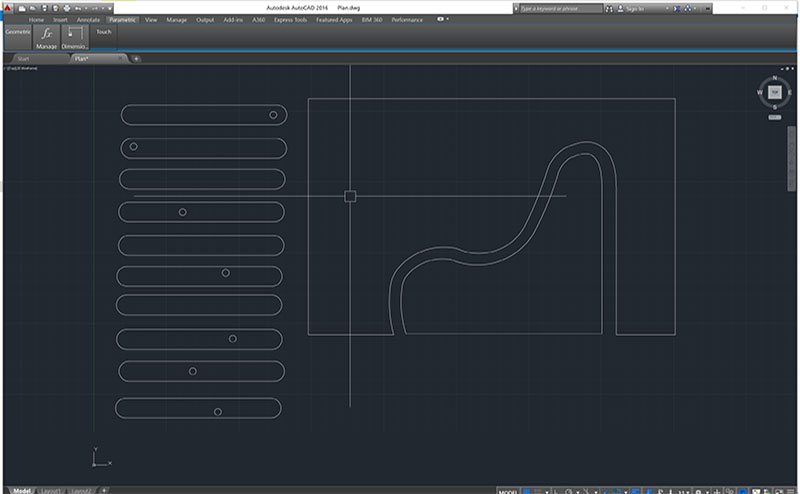Click the Stay Connected triangle icon
The image size is (800, 494).
tap(687, 9)
